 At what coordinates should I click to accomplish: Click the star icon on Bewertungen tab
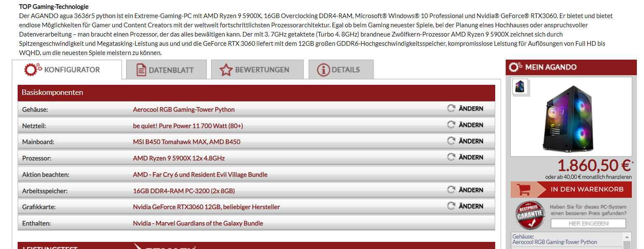click(x=226, y=70)
